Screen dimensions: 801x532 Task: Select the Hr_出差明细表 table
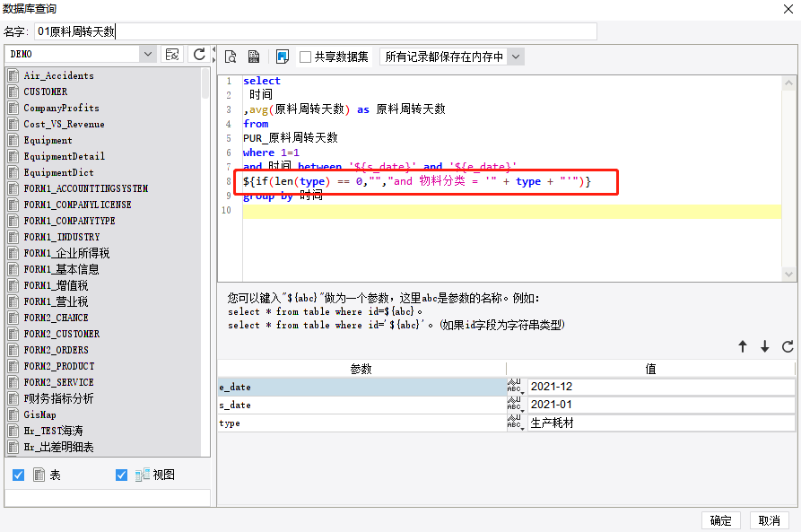(x=58, y=447)
